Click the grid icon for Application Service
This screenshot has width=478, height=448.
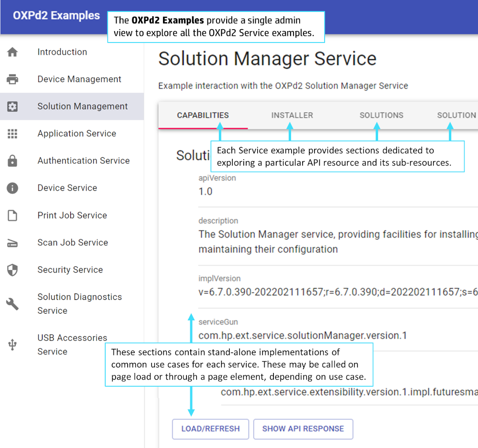(x=12, y=133)
